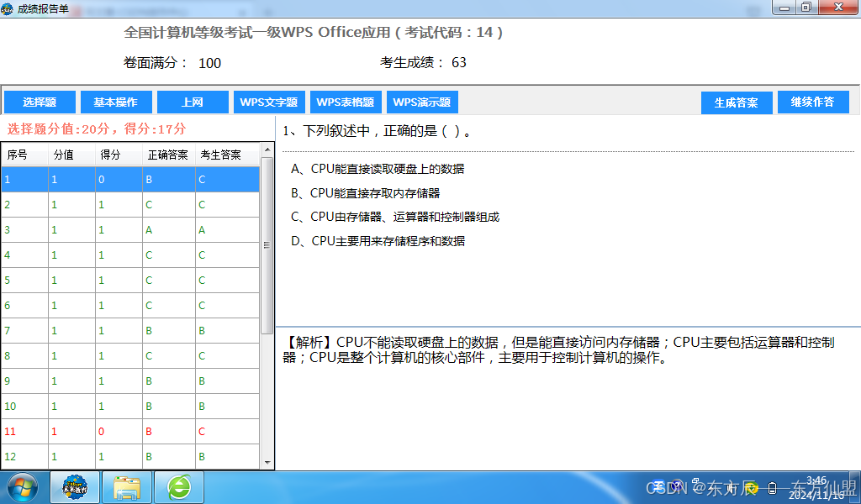Click the 【解析】 explanation text
861x504 pixels.
(558, 350)
